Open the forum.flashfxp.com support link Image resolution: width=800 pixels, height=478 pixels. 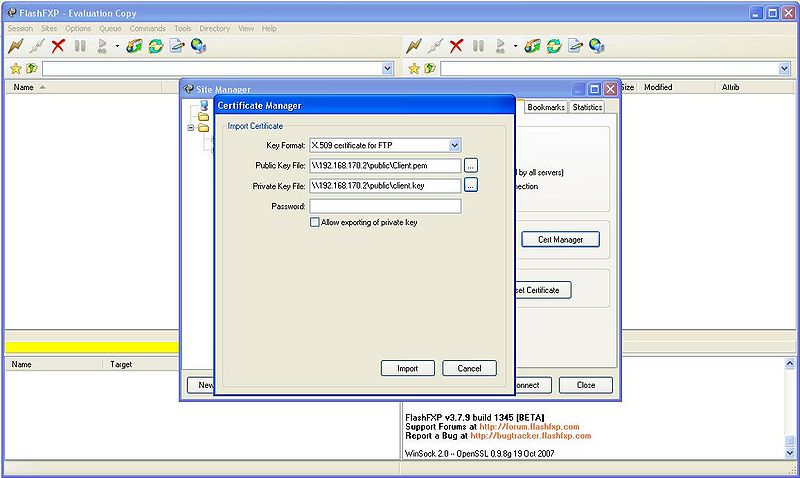tap(529, 426)
